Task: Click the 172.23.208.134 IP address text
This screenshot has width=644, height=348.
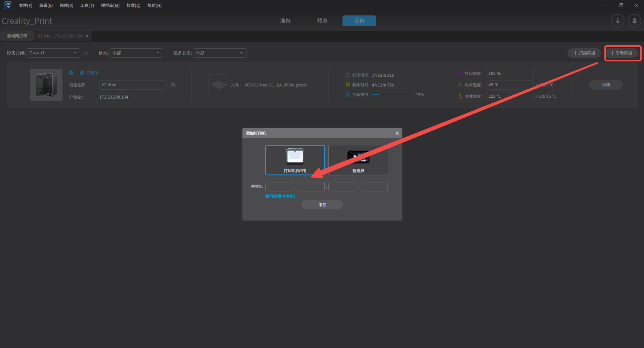Action: click(114, 97)
